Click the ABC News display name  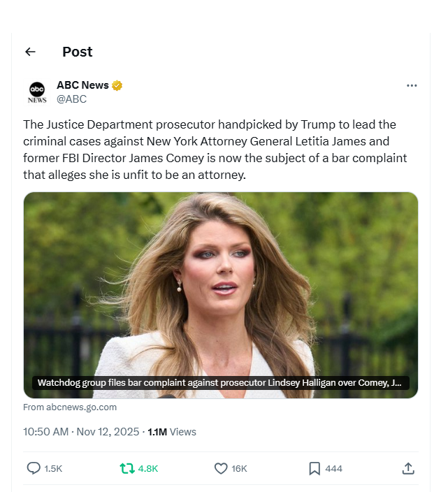[x=82, y=85]
